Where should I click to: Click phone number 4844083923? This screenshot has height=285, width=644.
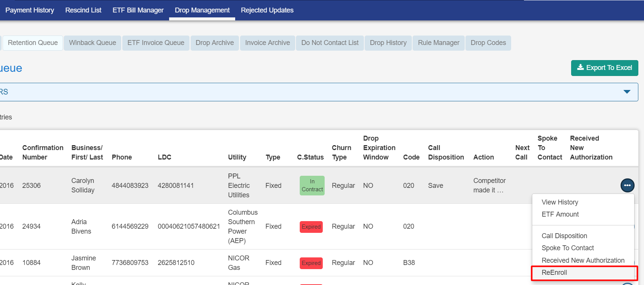(130, 186)
